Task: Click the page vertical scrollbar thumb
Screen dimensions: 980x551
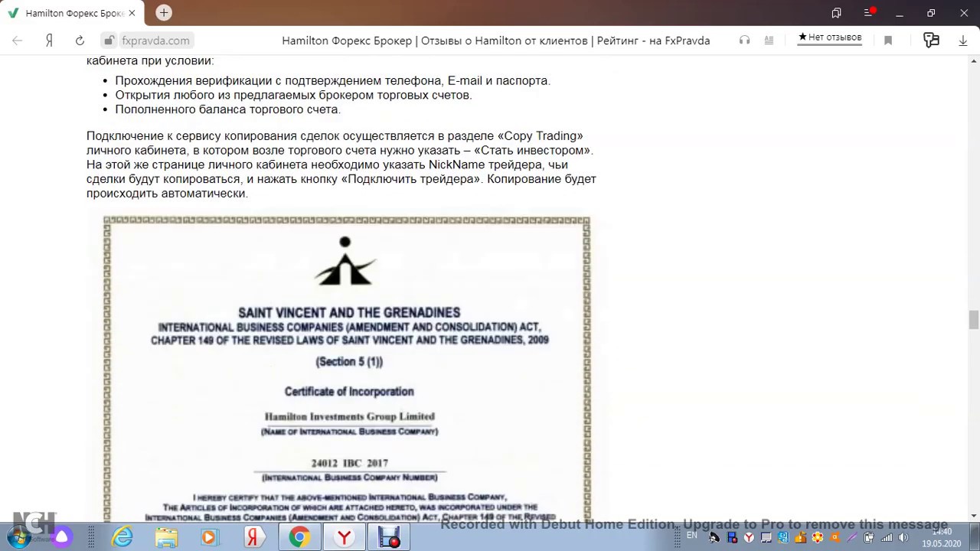Action: pyautogui.click(x=973, y=320)
